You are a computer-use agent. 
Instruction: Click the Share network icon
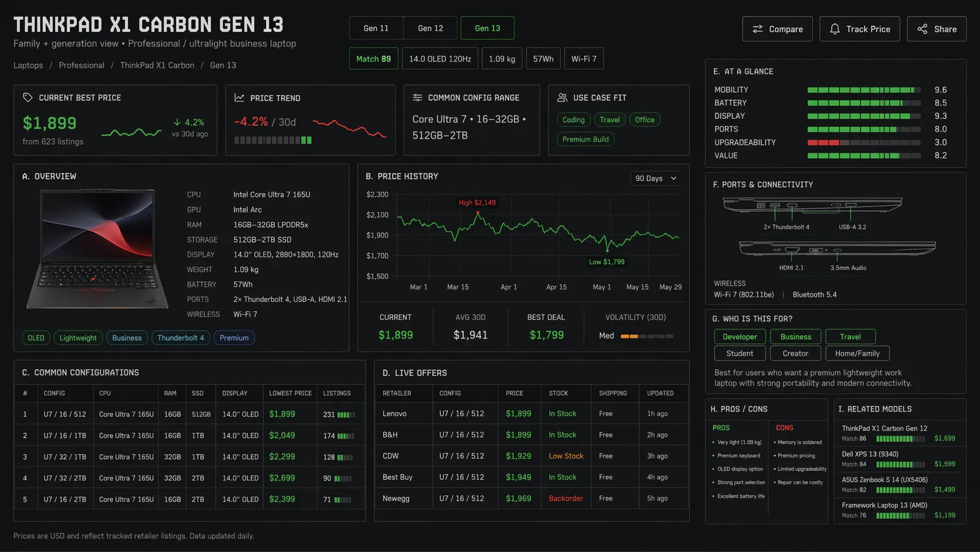pos(923,29)
